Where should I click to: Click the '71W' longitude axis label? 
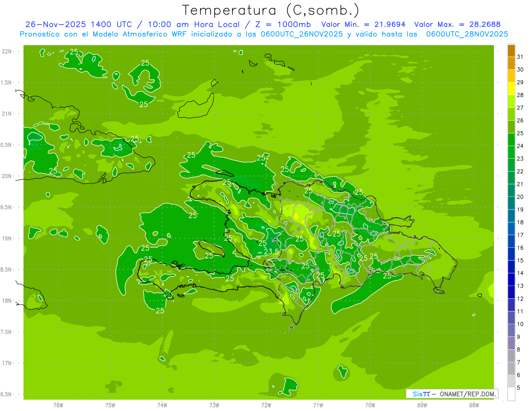click(x=318, y=405)
